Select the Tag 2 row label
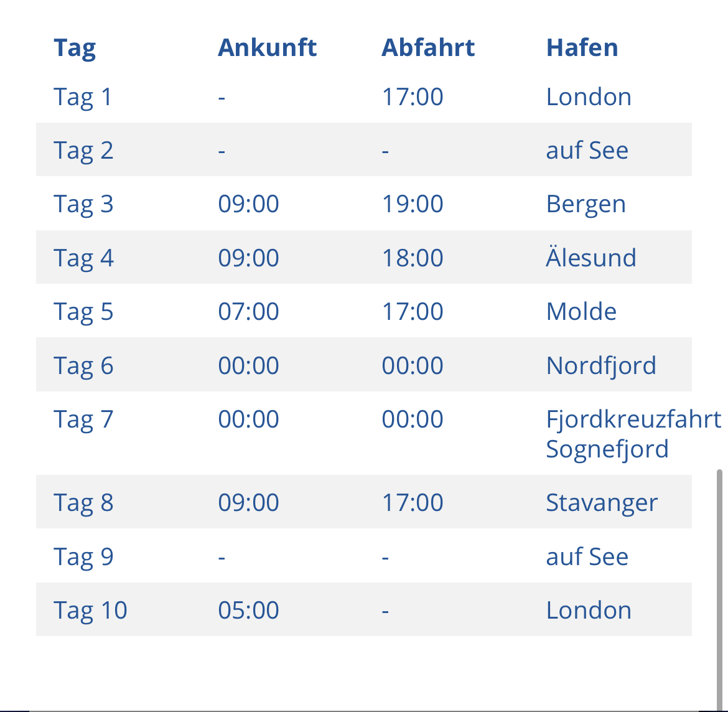Viewport: 728px width, 712px height. click(83, 151)
